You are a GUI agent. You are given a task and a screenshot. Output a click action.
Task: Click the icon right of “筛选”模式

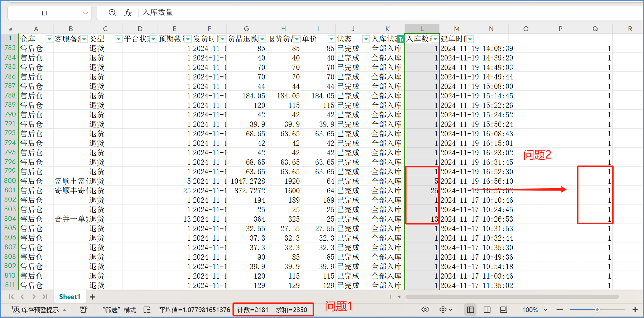click(x=147, y=310)
